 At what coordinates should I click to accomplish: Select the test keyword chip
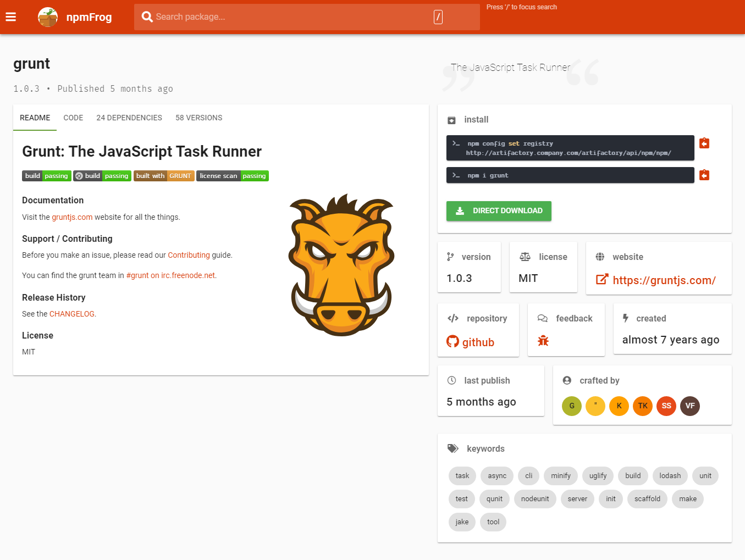coord(462,499)
